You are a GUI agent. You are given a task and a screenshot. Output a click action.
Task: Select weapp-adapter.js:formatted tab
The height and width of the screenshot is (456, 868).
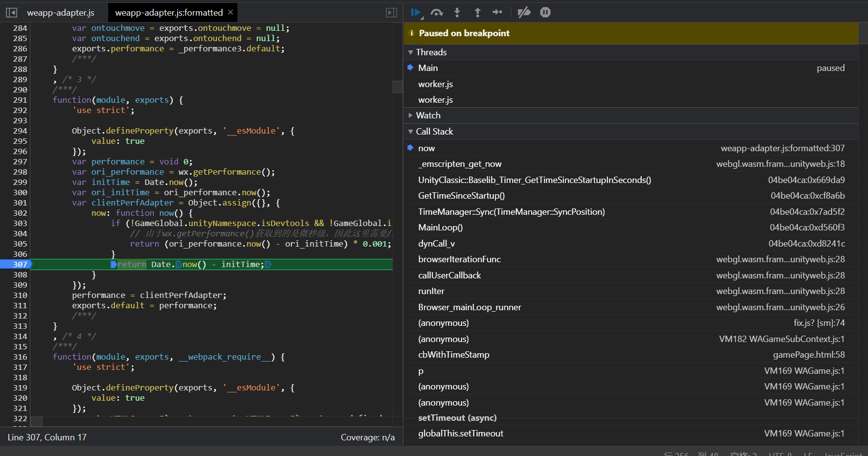point(169,13)
